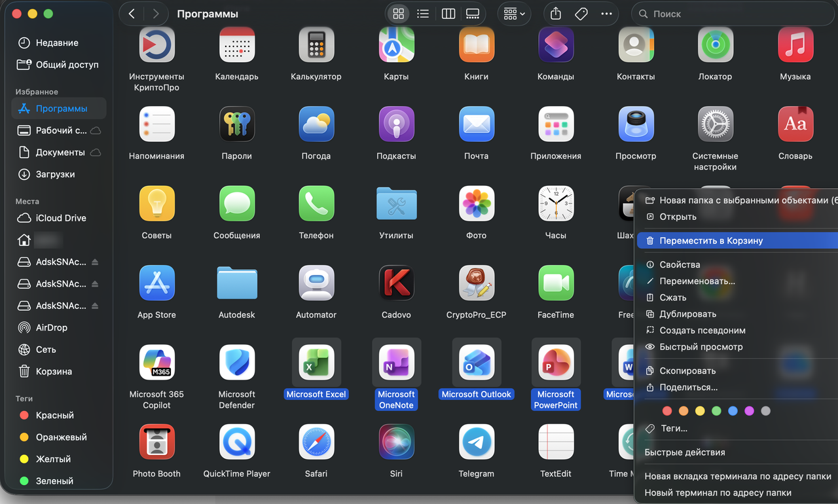Click the Microsoft Excel app icon
The height and width of the screenshot is (504, 838).
pyautogui.click(x=316, y=362)
